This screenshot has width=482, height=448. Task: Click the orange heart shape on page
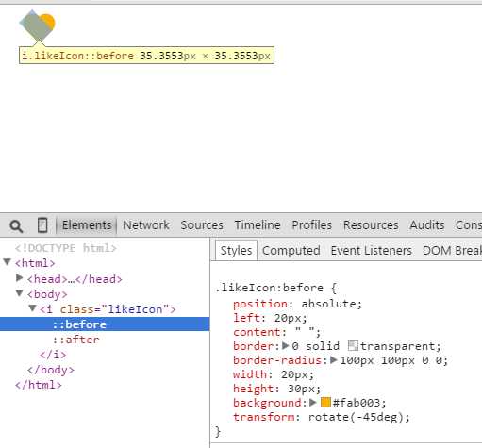pyautogui.click(x=38, y=25)
